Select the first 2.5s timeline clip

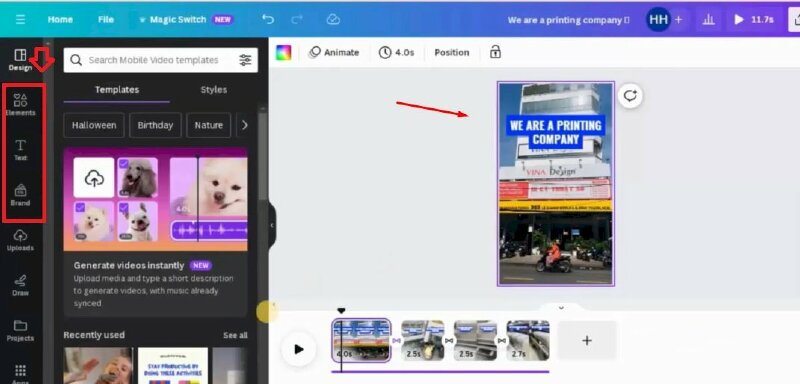tap(422, 340)
